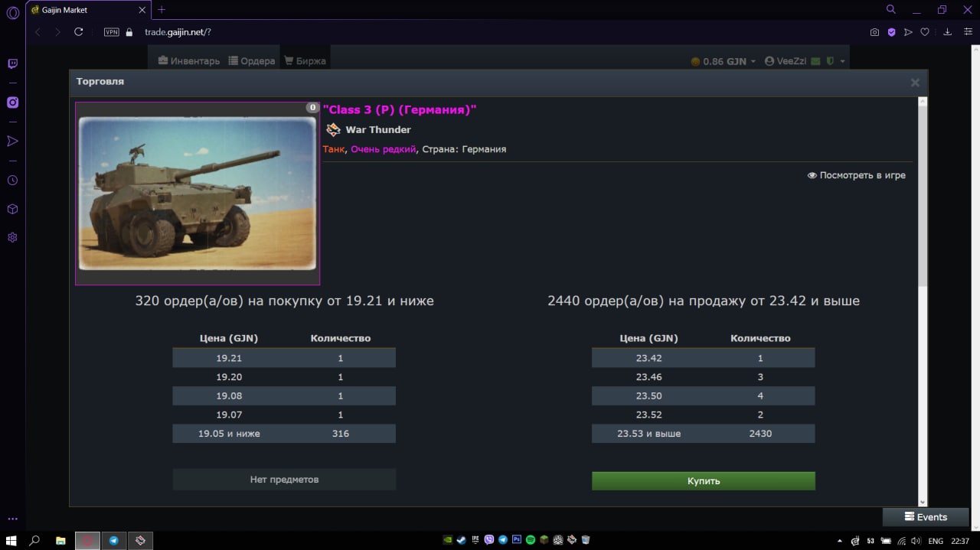Open Photoshop from taskbar

517,540
